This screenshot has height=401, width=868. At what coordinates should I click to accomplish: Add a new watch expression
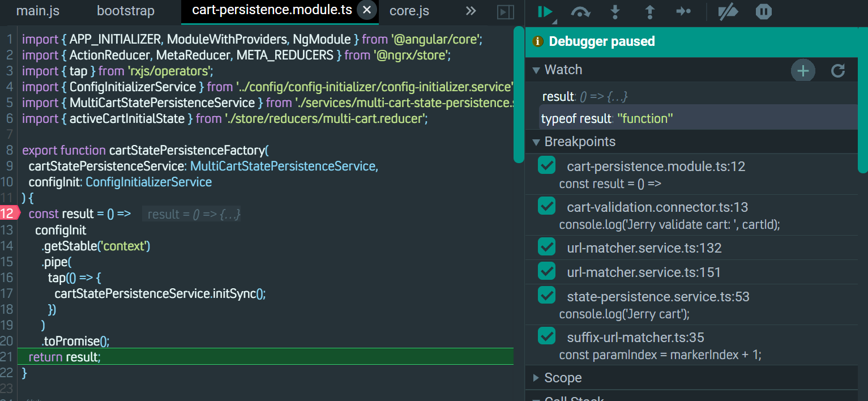[x=803, y=70]
